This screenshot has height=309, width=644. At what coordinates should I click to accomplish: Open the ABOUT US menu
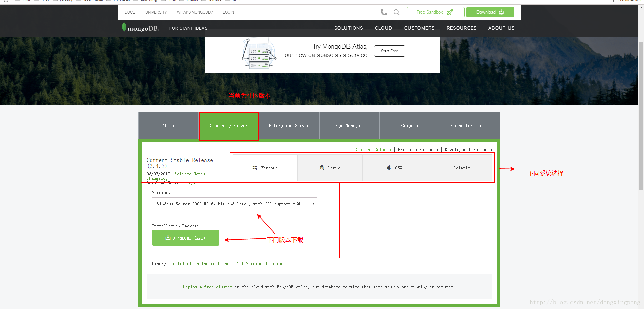(501, 28)
